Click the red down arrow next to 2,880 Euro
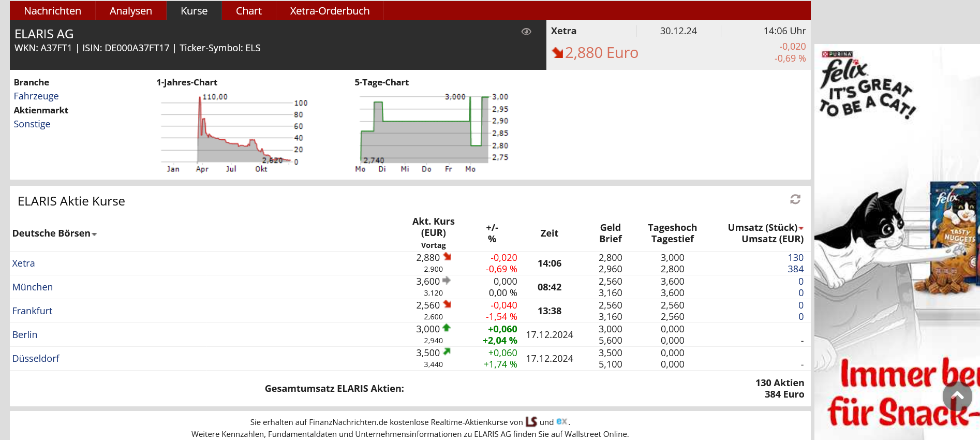The width and height of the screenshot is (980, 440). pos(557,53)
